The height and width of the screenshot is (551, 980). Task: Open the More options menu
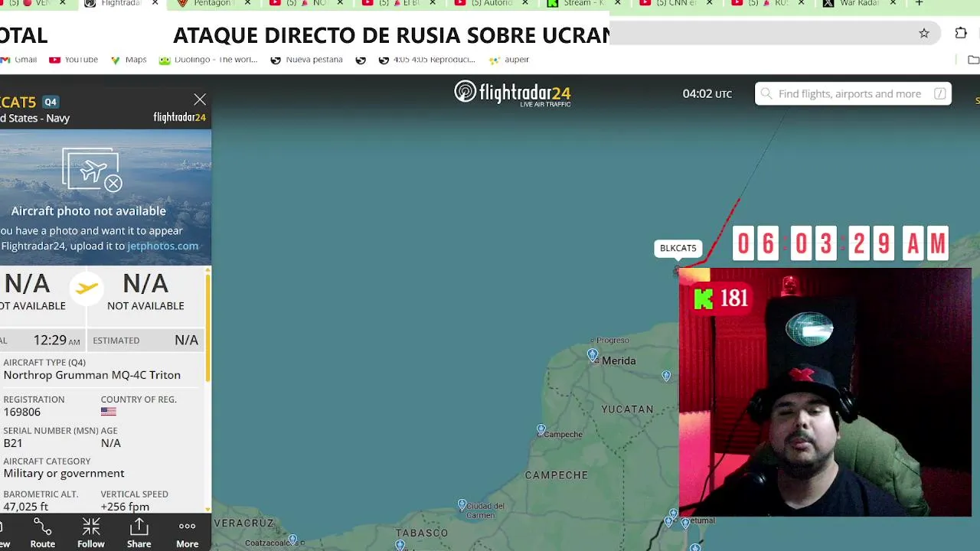188,533
